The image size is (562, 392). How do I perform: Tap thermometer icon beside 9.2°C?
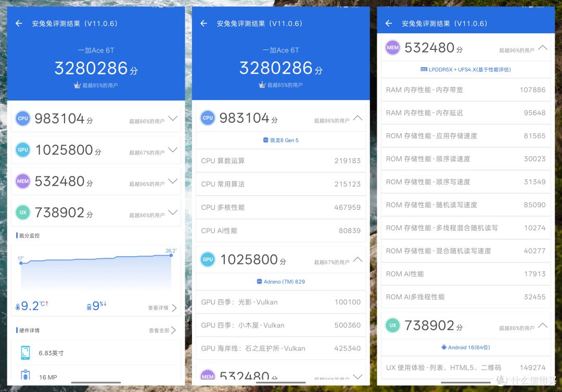pos(18,307)
